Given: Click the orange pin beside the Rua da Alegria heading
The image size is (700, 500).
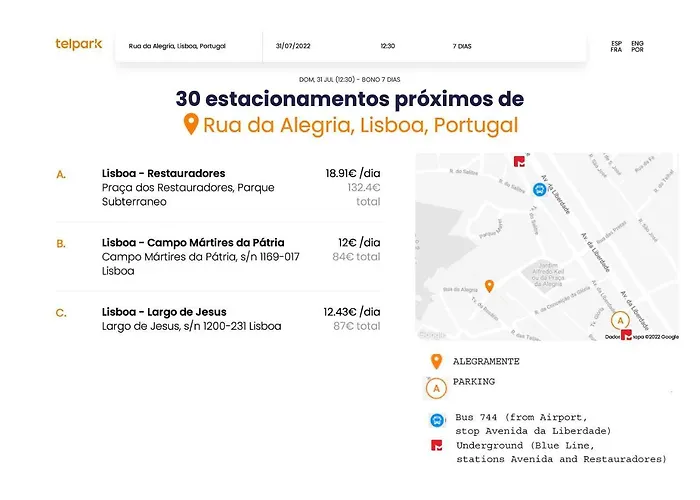Looking at the screenshot, I should [x=190, y=125].
